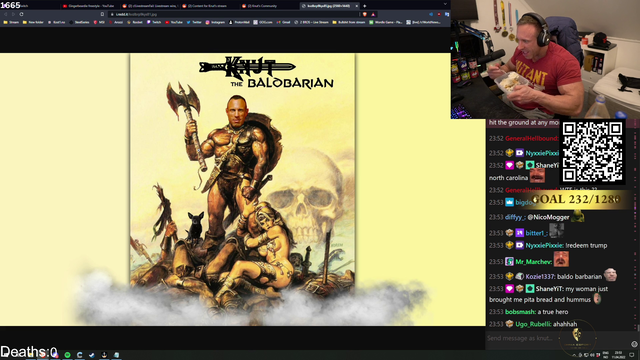Open the YouTube bookmark
640x360 pixels.
tap(173, 22)
